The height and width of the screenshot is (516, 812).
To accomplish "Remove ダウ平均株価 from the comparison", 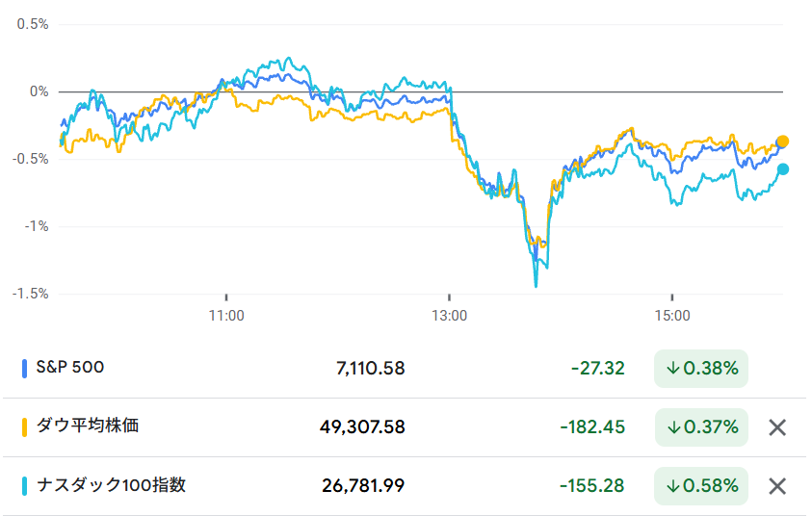I will click(777, 427).
